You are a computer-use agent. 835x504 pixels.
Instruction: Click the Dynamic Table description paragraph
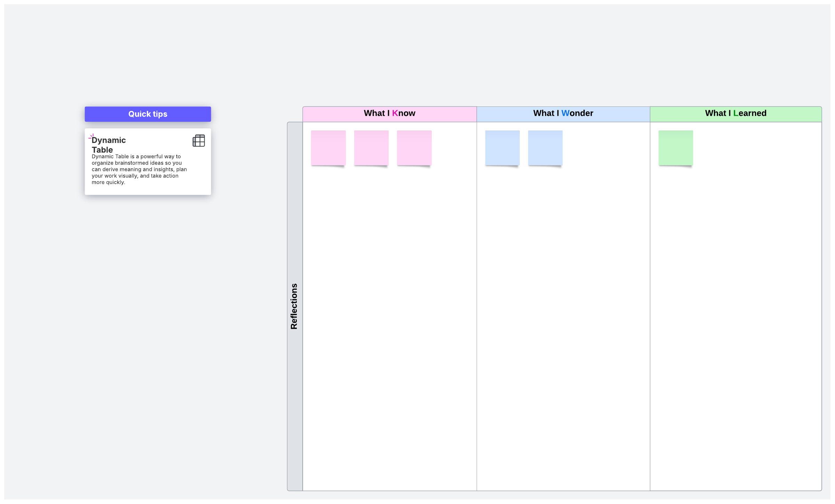[x=139, y=169]
